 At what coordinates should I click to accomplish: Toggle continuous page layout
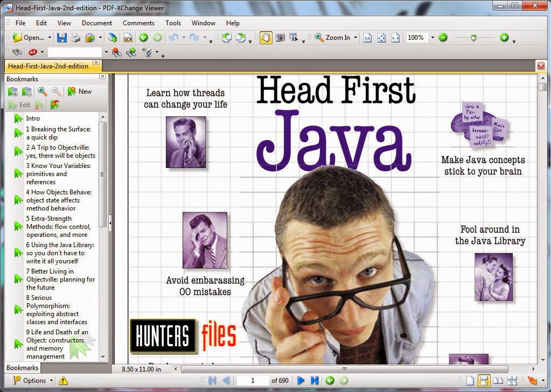[x=484, y=380]
